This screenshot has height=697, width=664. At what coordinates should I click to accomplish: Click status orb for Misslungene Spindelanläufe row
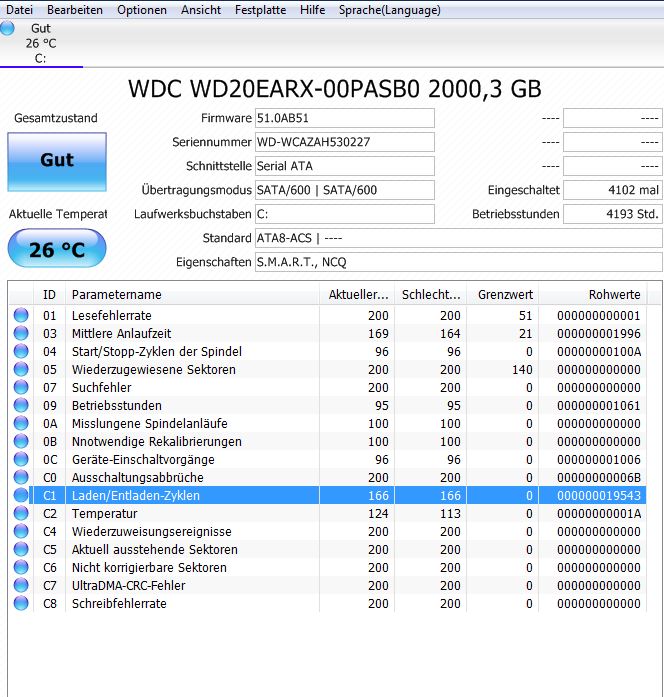21,423
